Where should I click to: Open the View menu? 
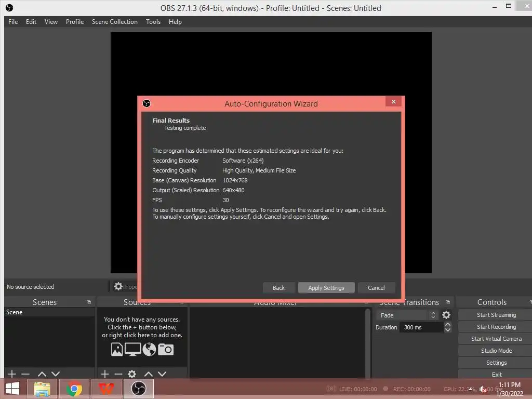pos(51,22)
